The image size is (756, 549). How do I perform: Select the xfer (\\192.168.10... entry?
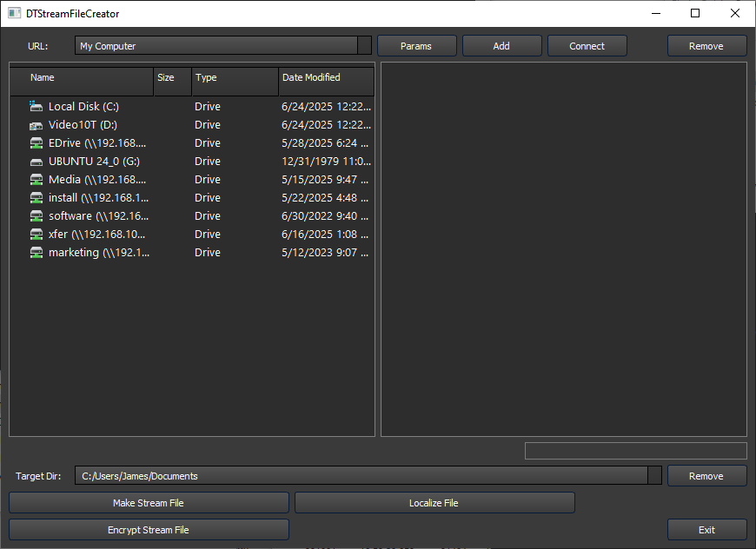tap(192, 235)
